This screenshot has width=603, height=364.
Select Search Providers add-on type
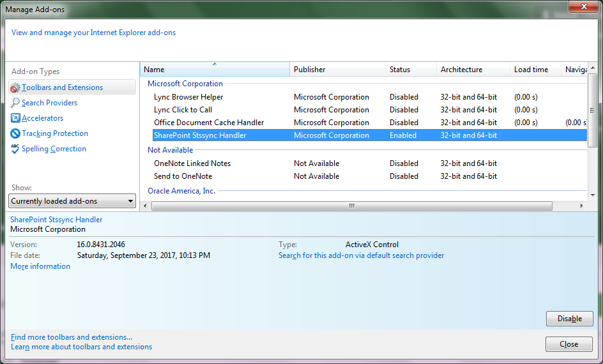click(49, 103)
